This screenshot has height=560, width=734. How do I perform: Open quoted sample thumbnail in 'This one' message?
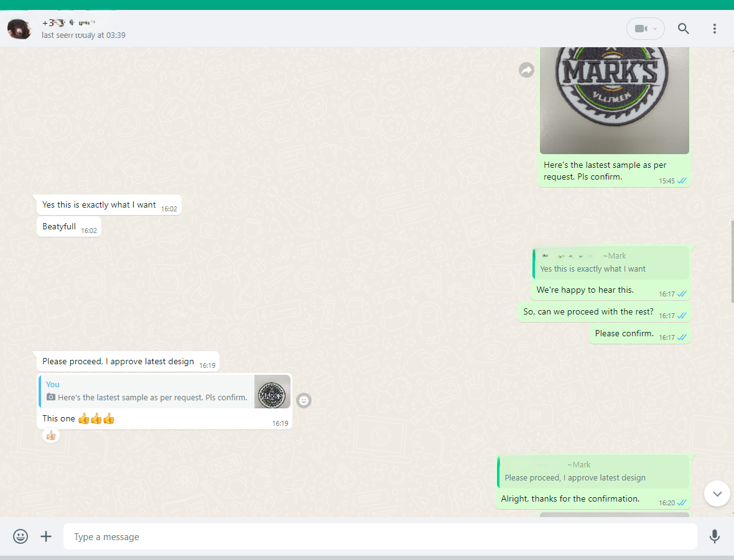pyautogui.click(x=272, y=392)
